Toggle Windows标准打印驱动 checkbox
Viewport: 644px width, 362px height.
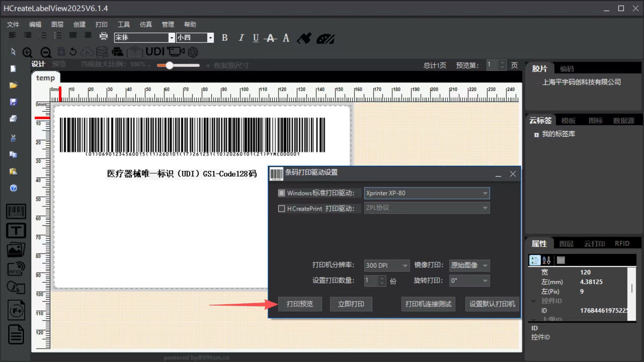(281, 193)
